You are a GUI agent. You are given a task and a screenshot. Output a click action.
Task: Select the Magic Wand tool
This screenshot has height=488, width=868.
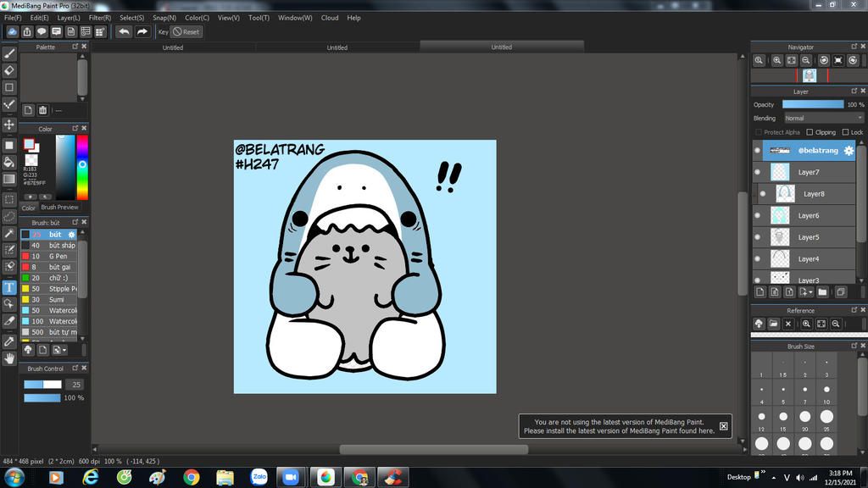tap(8, 234)
